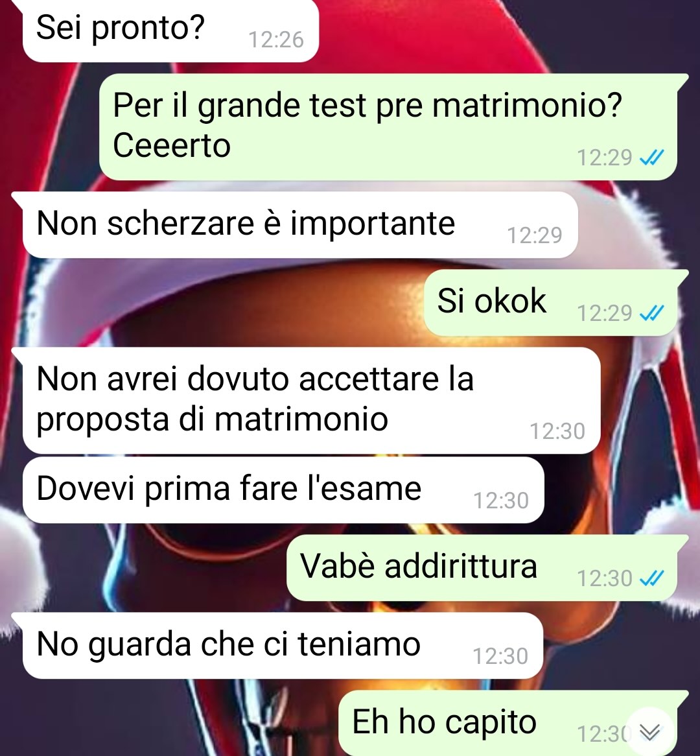
Task: Tap 12:30 timestamp on 'proposta di matrimonio' message
Action: pos(557,431)
